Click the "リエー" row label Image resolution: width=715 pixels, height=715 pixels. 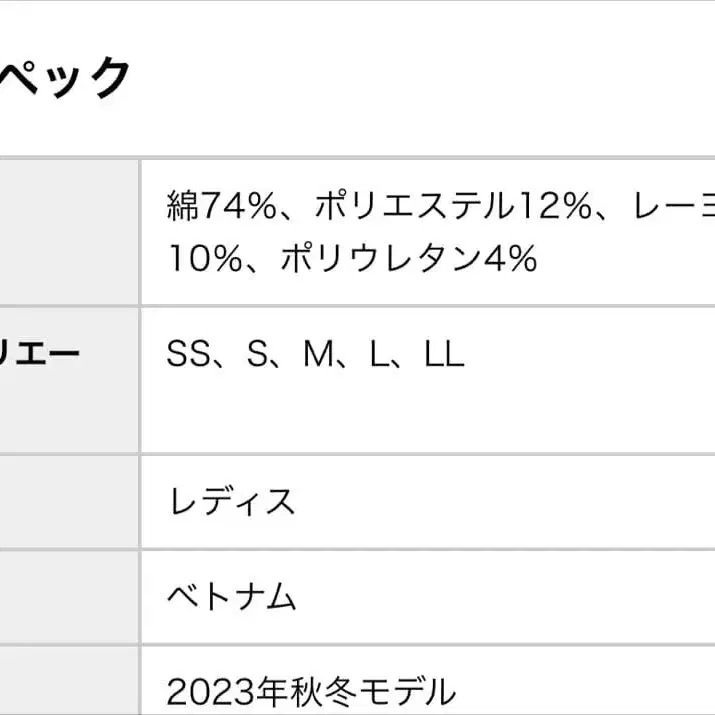(x=40, y=354)
